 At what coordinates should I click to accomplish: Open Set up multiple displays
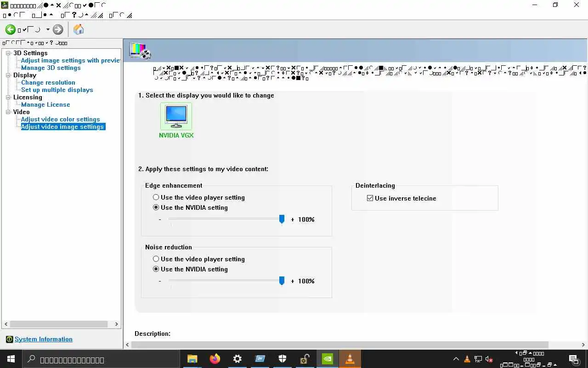(57, 90)
